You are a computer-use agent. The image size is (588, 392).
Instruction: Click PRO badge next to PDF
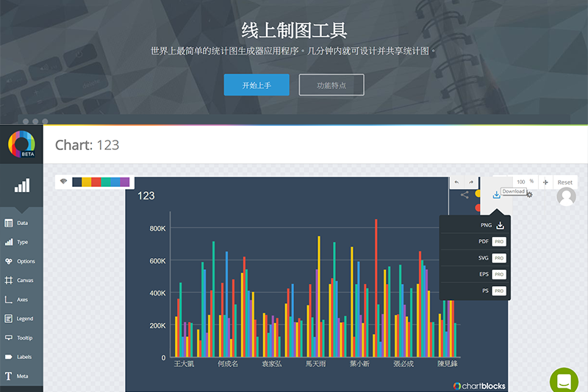click(x=499, y=241)
